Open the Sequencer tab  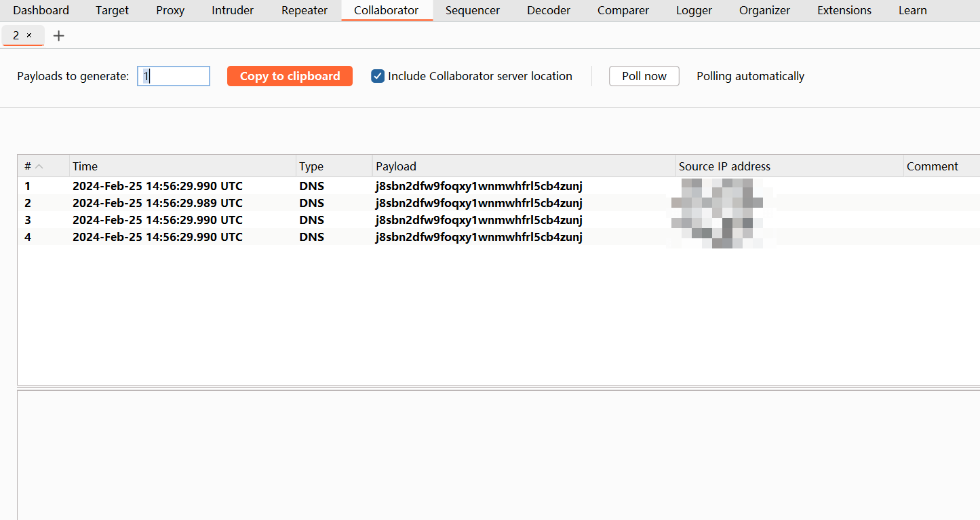point(473,10)
